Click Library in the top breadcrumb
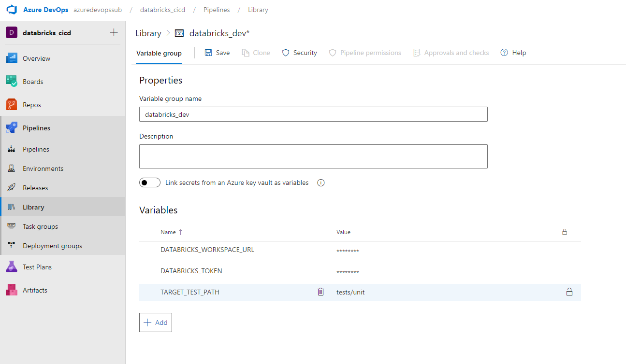This screenshot has width=626, height=364. pyautogui.click(x=258, y=10)
